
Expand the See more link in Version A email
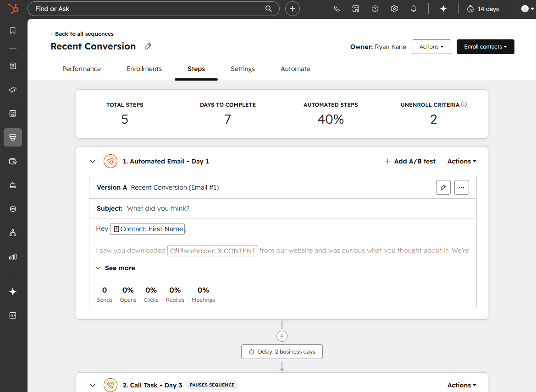pos(115,268)
